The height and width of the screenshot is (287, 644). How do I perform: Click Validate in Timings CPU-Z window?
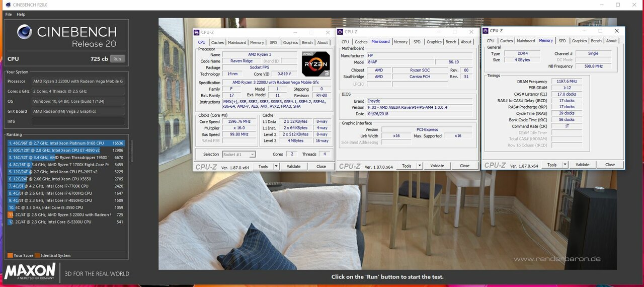coord(583,165)
